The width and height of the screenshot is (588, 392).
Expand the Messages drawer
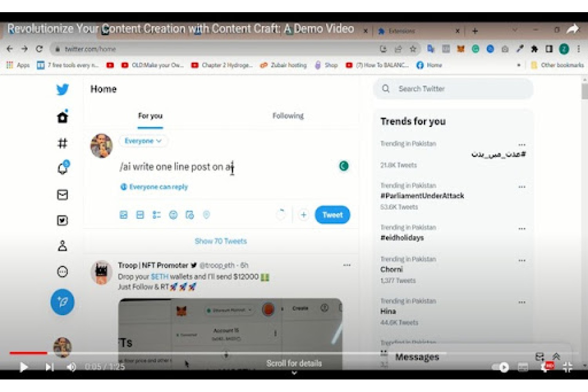point(556,356)
